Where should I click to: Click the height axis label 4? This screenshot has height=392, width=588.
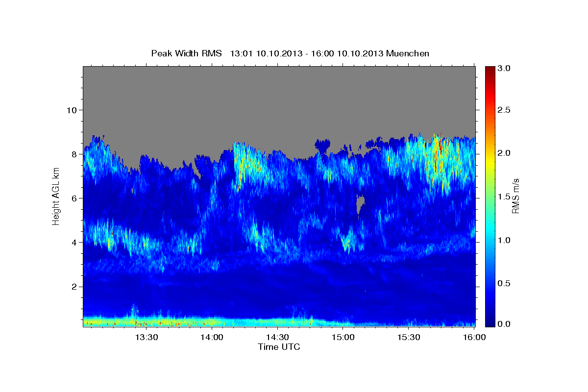click(75, 242)
